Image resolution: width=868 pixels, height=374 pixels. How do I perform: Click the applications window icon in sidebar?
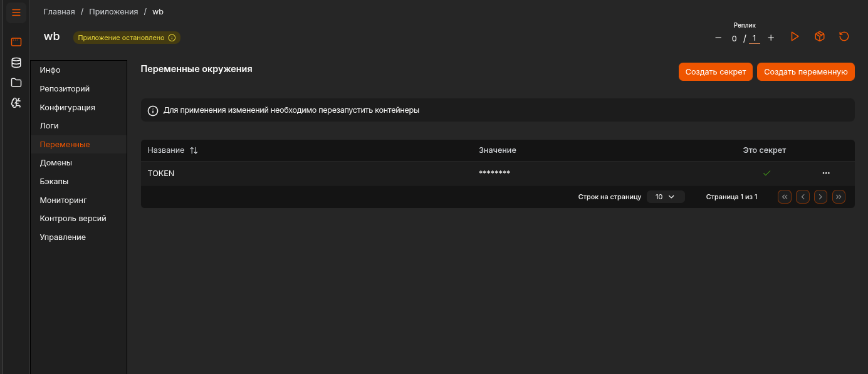pyautogui.click(x=16, y=43)
